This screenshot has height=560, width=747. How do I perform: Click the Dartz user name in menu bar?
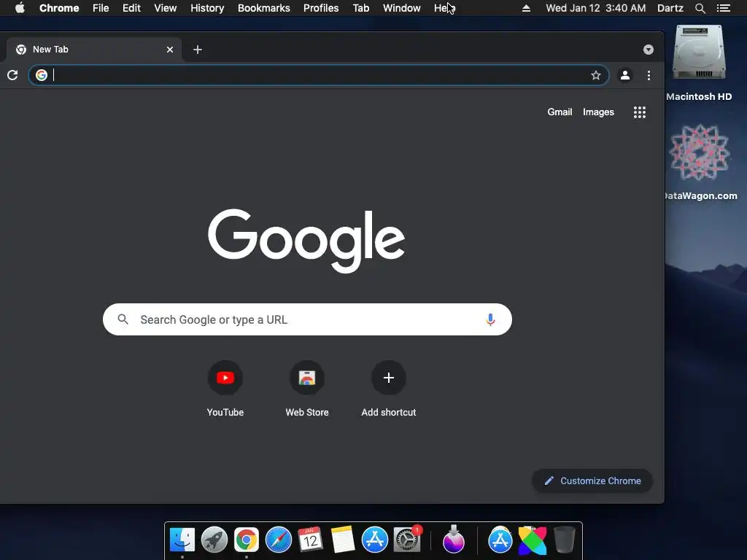click(670, 8)
